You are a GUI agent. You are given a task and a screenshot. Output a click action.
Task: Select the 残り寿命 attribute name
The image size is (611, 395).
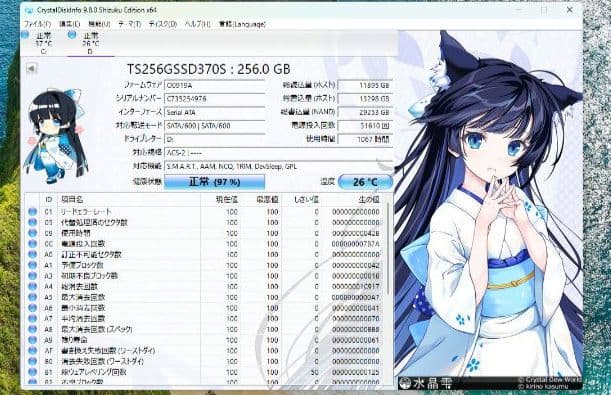tap(74, 340)
